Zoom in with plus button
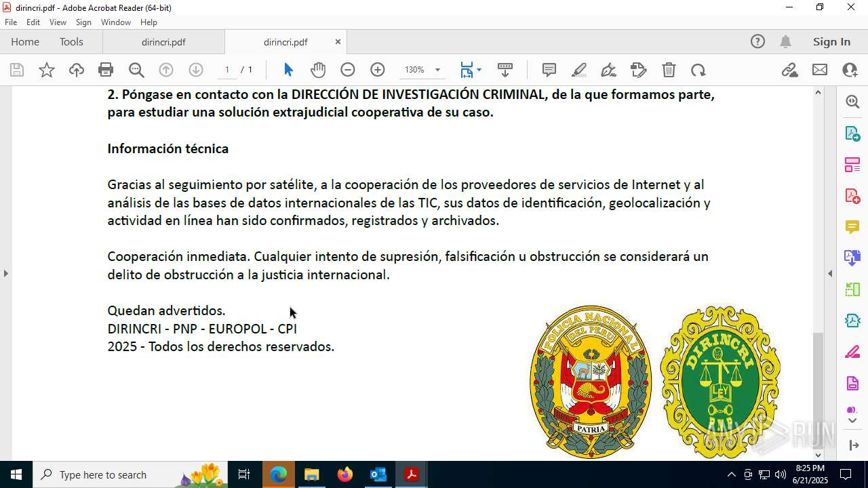 pyautogui.click(x=378, y=70)
